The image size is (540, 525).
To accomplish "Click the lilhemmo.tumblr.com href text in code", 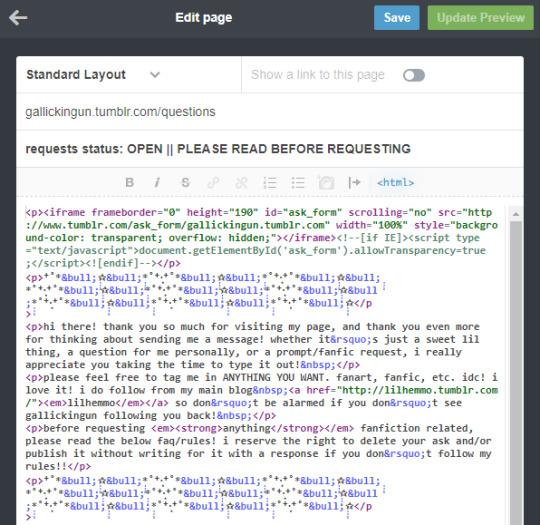I will pos(420,390).
